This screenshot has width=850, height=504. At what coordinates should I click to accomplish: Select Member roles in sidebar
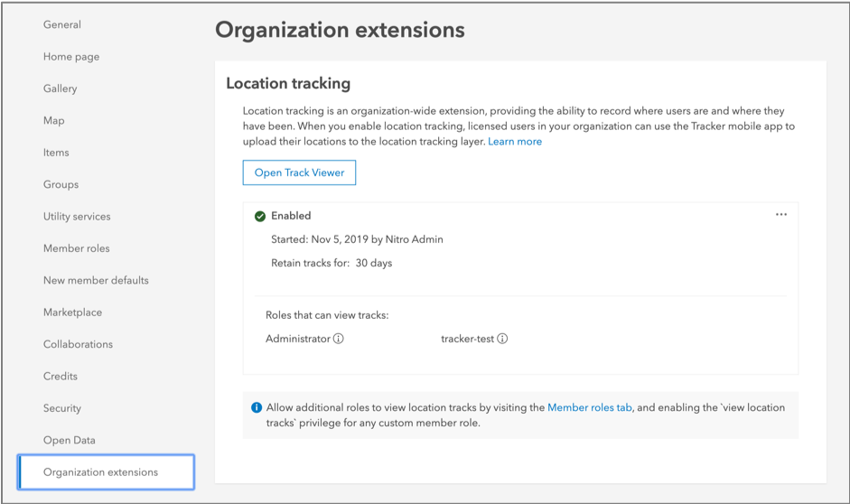(77, 248)
